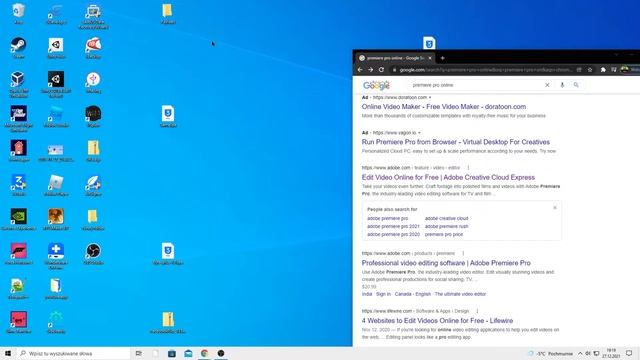The height and width of the screenshot is (360, 640).
Task: Expand the vagon.io ad URL dropdown arrow
Action: tap(419, 133)
